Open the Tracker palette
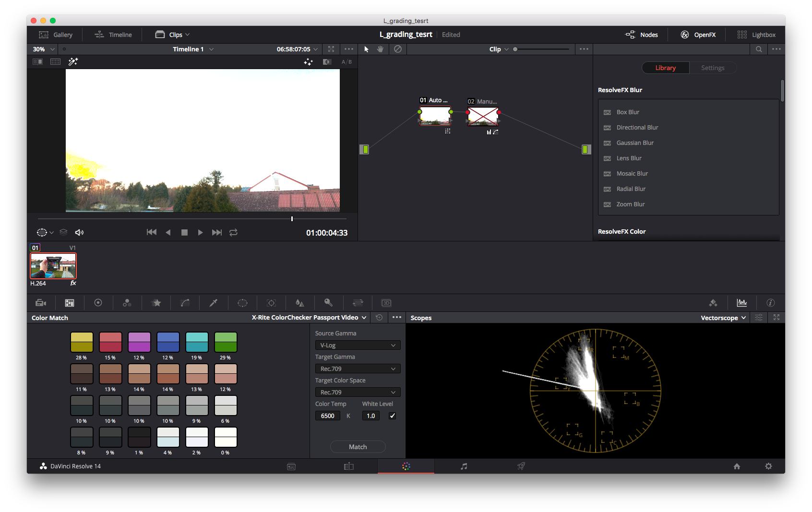The image size is (812, 512). pos(271,303)
